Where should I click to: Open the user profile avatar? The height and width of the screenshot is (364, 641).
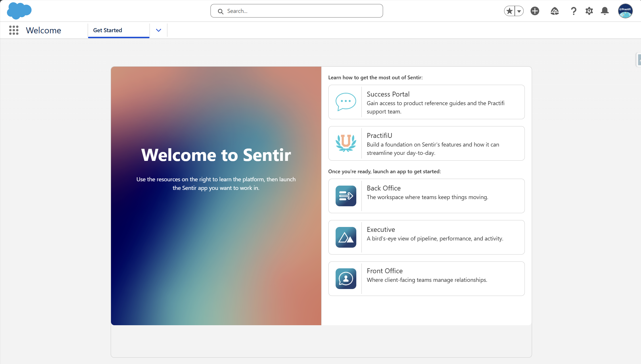coord(625,11)
